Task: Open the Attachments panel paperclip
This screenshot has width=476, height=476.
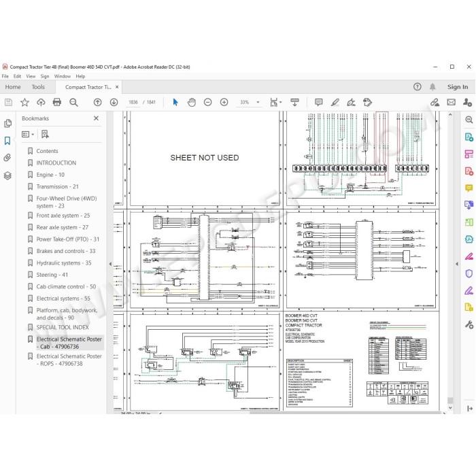Action: pos(7,158)
